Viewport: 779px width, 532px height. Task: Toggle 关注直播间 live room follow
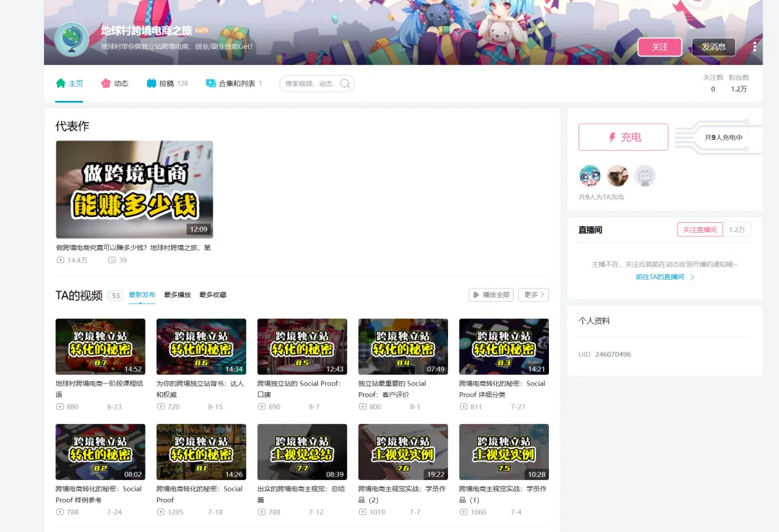click(x=699, y=229)
